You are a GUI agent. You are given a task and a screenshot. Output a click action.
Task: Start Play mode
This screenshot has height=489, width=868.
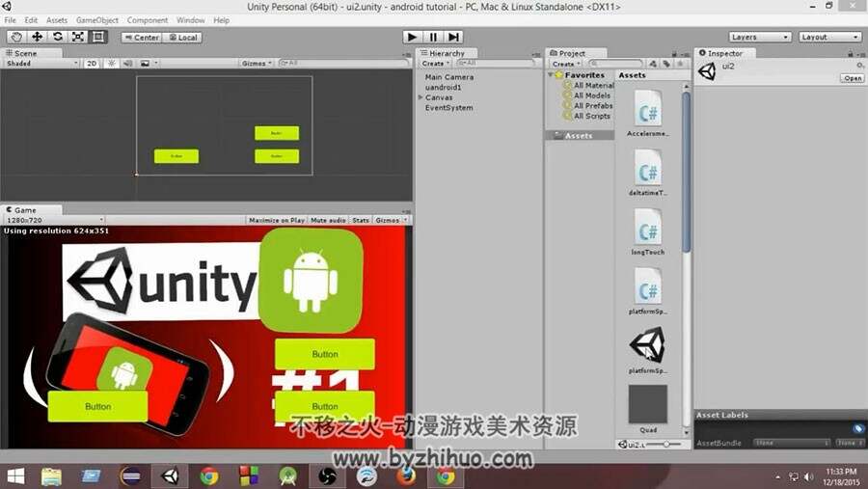pyautogui.click(x=411, y=37)
